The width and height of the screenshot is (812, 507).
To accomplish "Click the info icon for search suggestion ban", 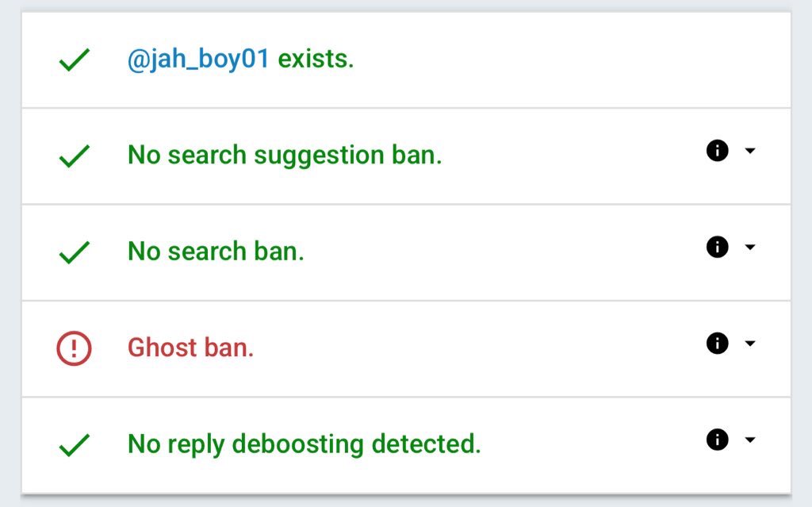I will [717, 151].
